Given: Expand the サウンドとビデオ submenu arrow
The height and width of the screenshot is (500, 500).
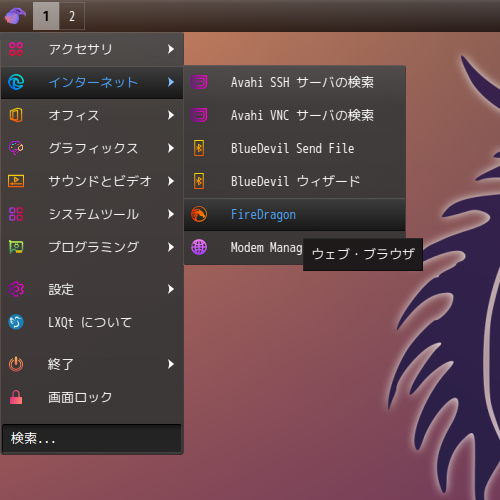Looking at the screenshot, I should (171, 181).
